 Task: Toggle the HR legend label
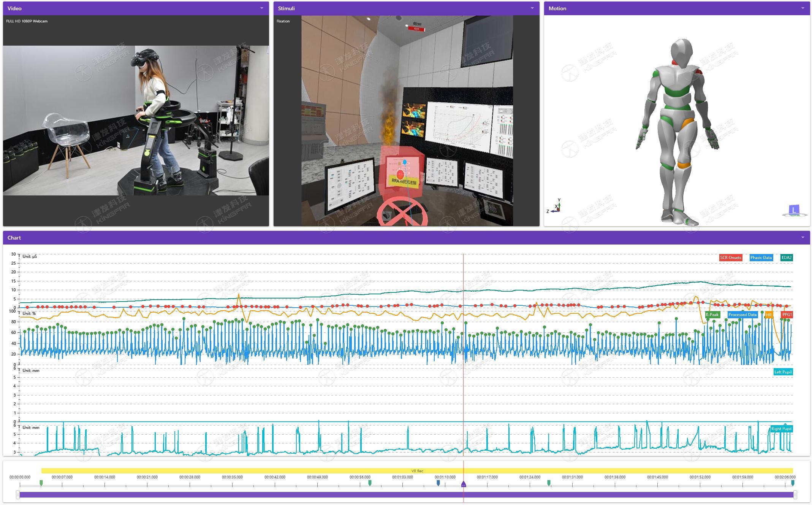pyautogui.click(x=769, y=315)
